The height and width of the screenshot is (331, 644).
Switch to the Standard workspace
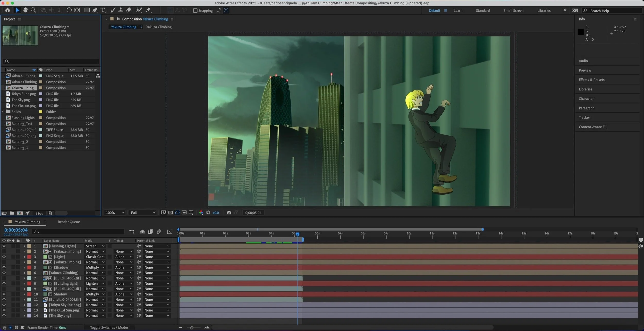pyautogui.click(x=482, y=11)
